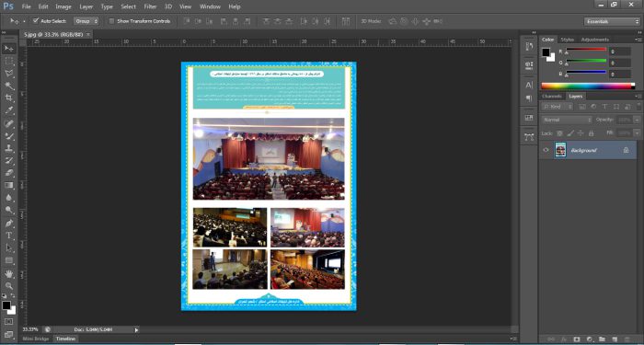Click the red R color slider
The height and width of the screenshot is (345, 644).
click(586, 50)
